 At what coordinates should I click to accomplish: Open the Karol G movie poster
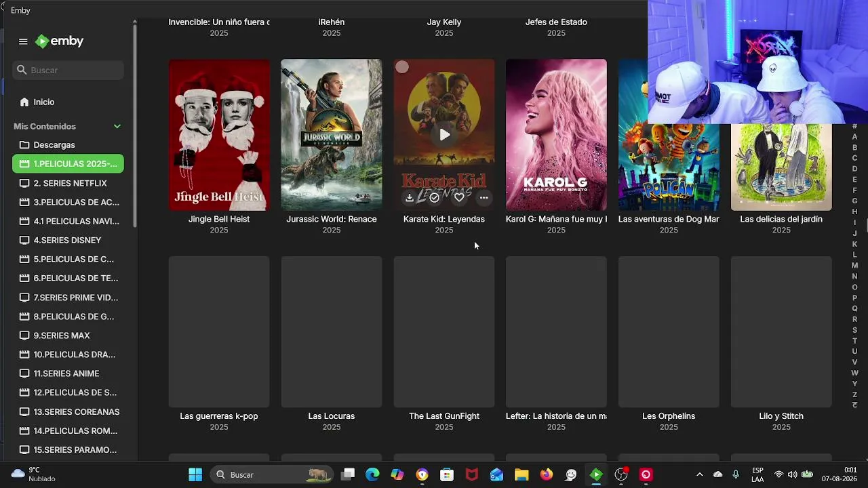[x=556, y=135]
